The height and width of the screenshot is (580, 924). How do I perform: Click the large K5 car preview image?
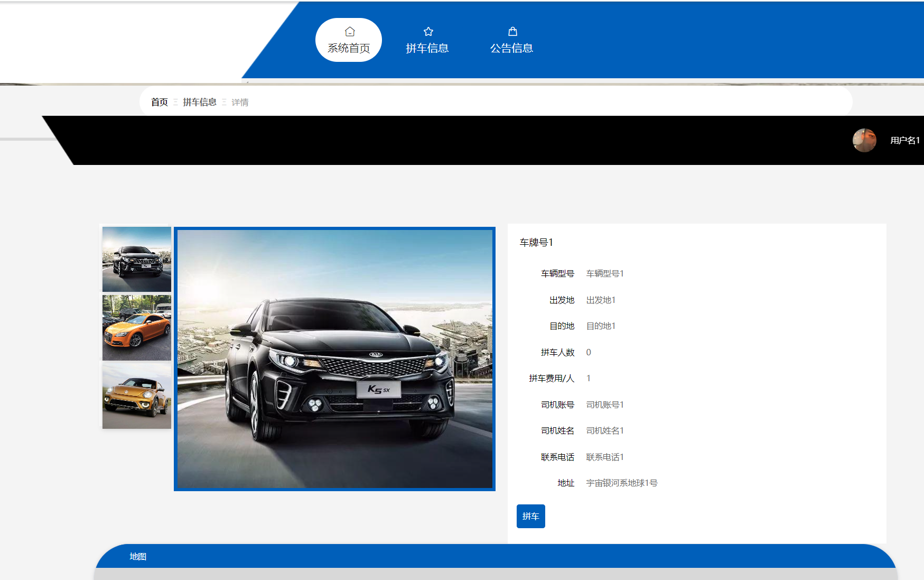(x=334, y=360)
